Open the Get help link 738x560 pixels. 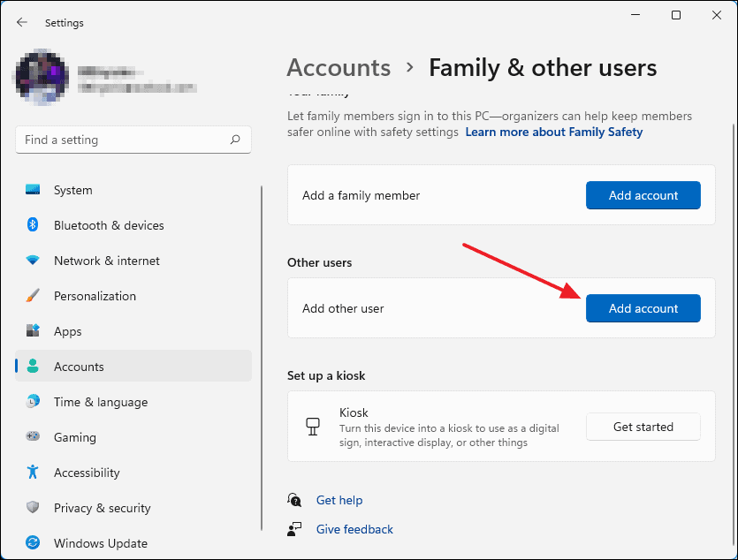pyautogui.click(x=339, y=500)
